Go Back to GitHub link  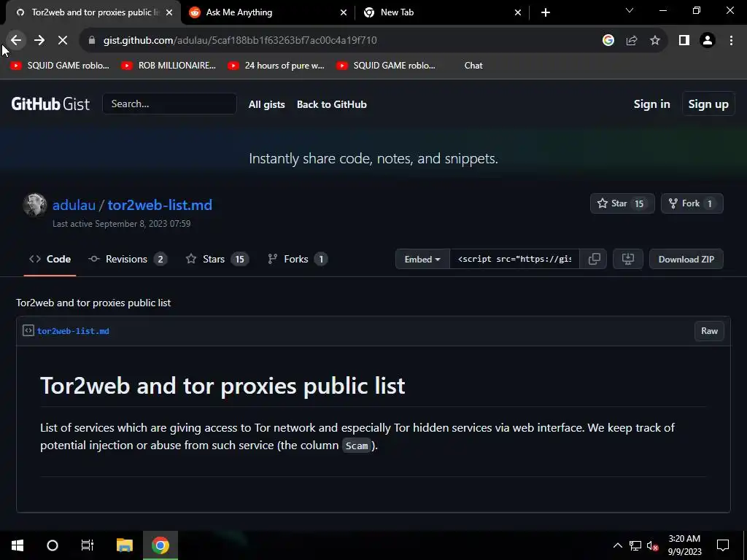point(332,104)
